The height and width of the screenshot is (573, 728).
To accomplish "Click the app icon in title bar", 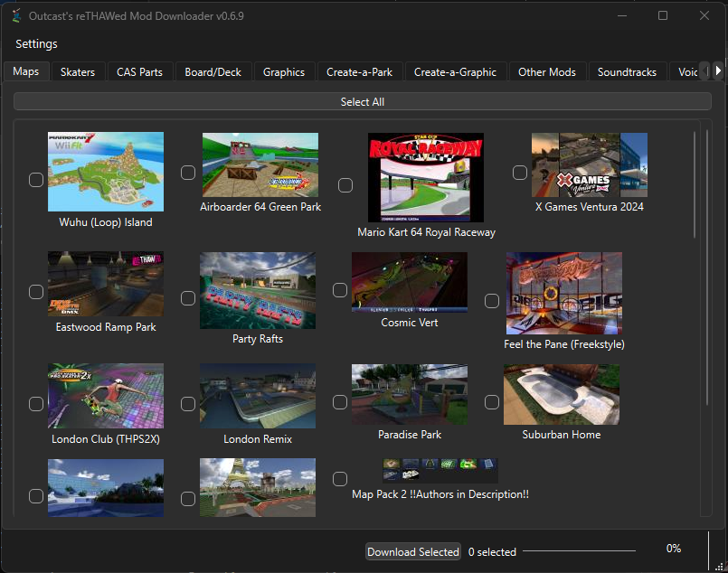I will [16, 15].
